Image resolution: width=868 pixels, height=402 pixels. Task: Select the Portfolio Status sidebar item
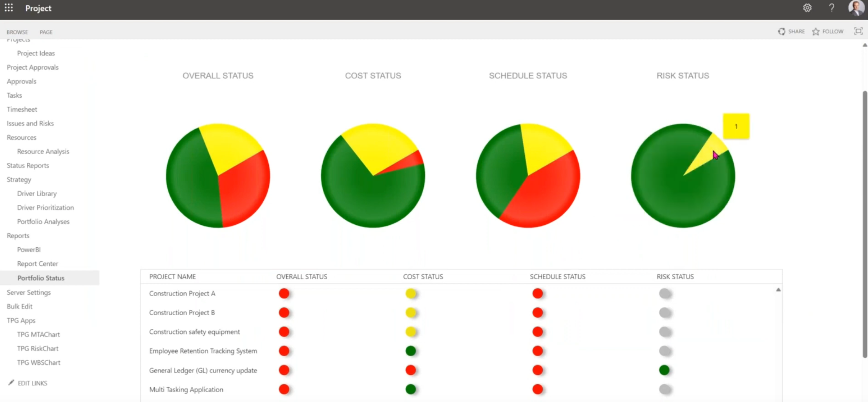(x=41, y=278)
